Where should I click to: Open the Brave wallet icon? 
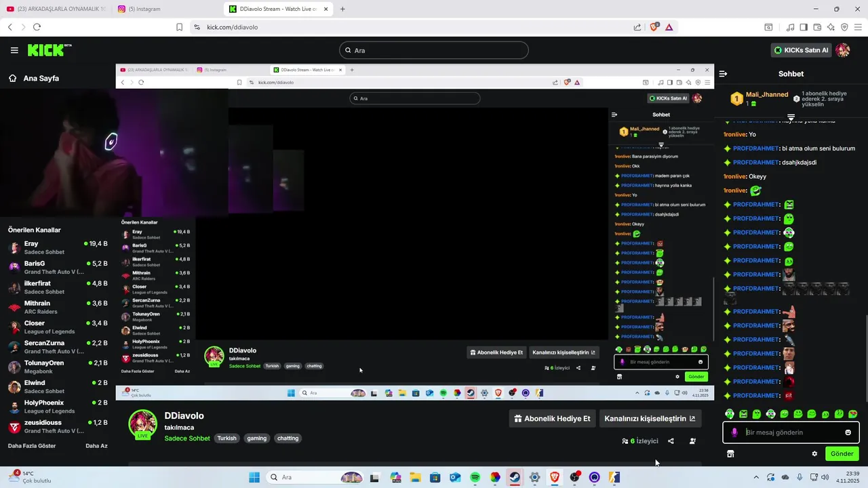pos(817,27)
